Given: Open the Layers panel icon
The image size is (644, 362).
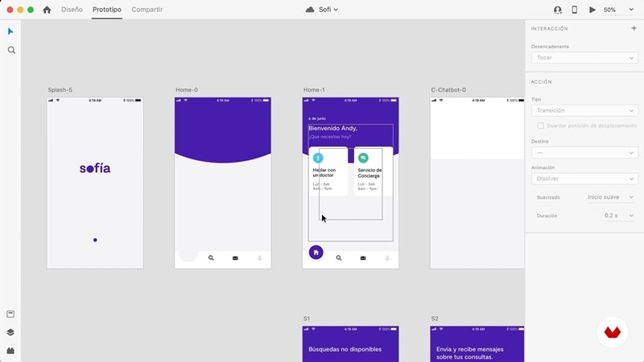Looking at the screenshot, I should 10,332.
